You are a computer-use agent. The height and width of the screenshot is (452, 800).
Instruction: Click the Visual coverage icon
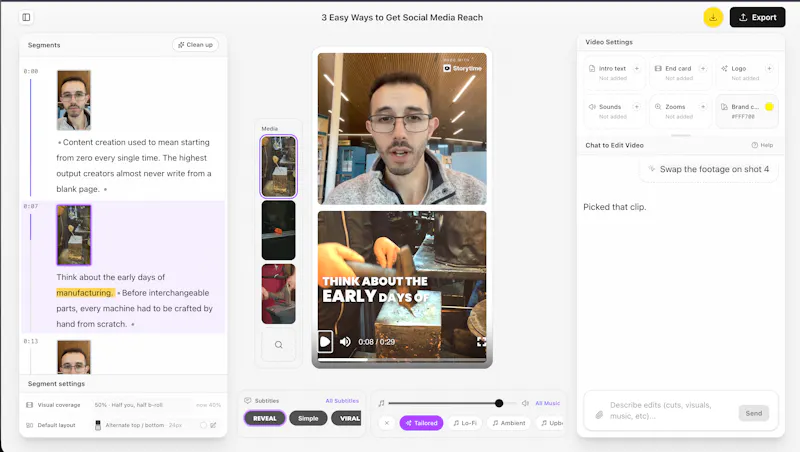pyautogui.click(x=30, y=405)
